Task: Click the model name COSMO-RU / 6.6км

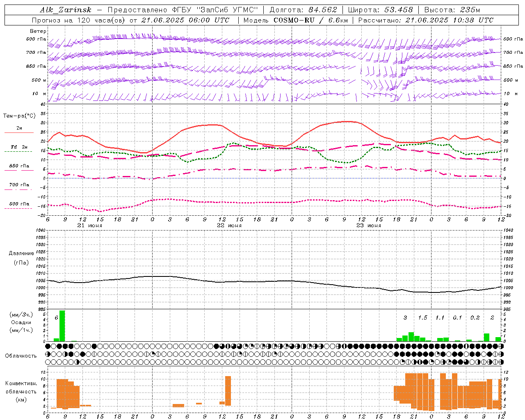Action: (x=310, y=20)
